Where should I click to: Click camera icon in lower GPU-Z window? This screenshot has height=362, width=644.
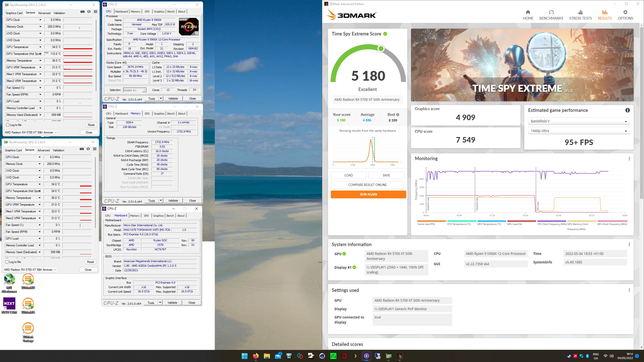[82, 149]
